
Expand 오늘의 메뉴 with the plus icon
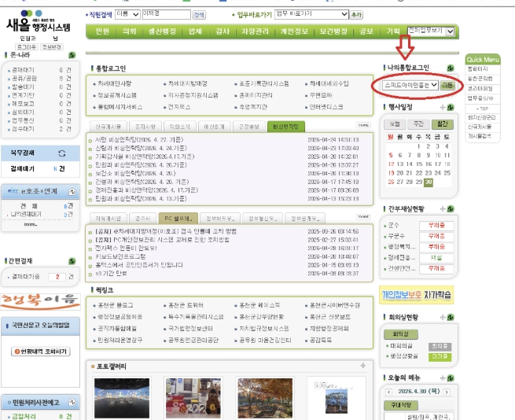[443, 378]
